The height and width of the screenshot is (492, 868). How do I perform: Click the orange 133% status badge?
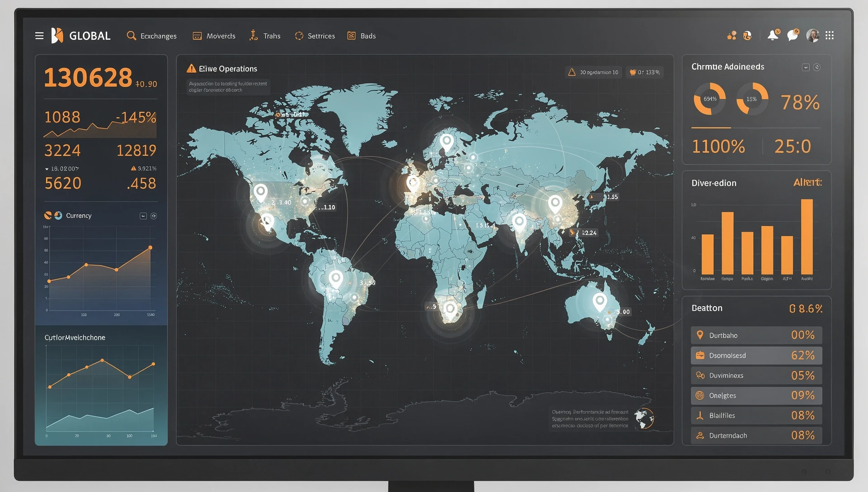[645, 72]
